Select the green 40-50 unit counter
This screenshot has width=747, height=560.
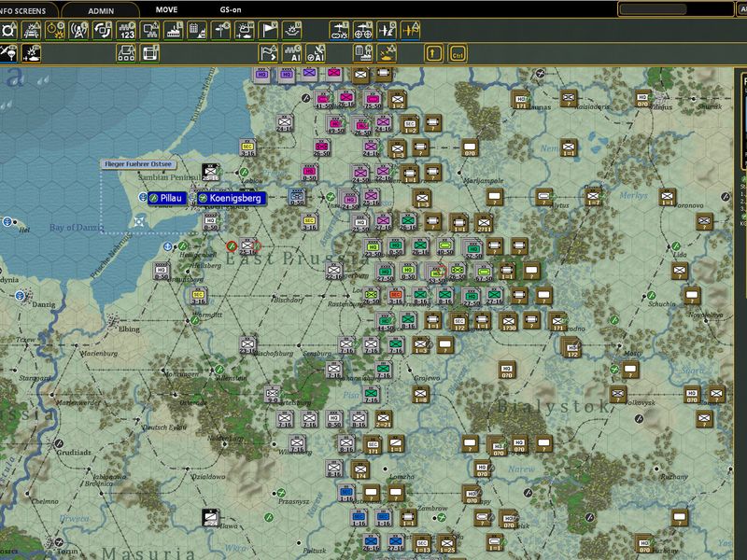445,246
